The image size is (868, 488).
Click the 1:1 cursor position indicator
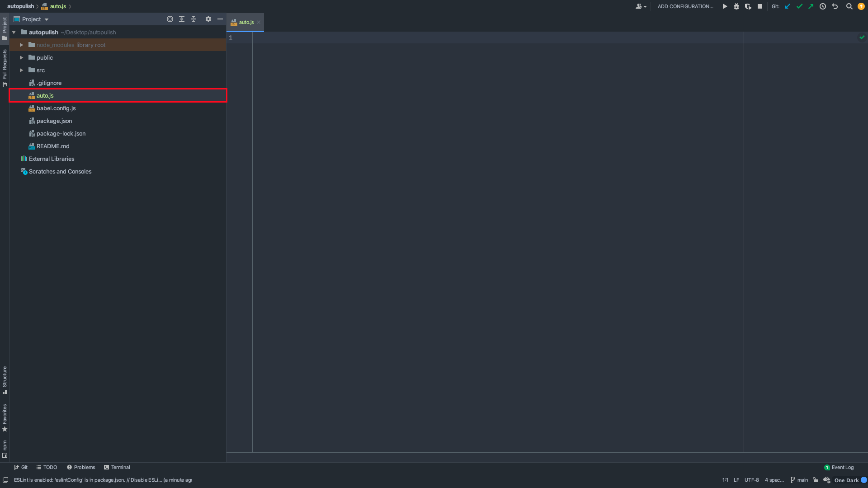pyautogui.click(x=725, y=480)
